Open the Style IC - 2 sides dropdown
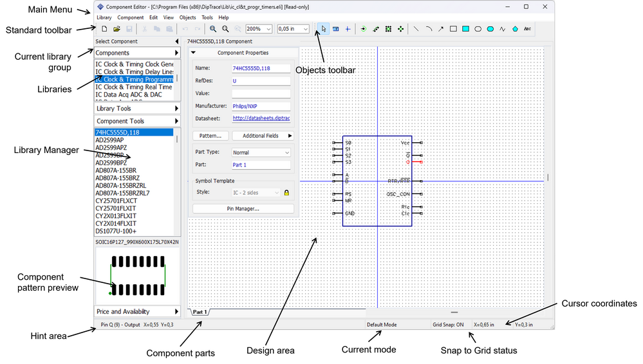Screen dimensions: 643x364 257,193
